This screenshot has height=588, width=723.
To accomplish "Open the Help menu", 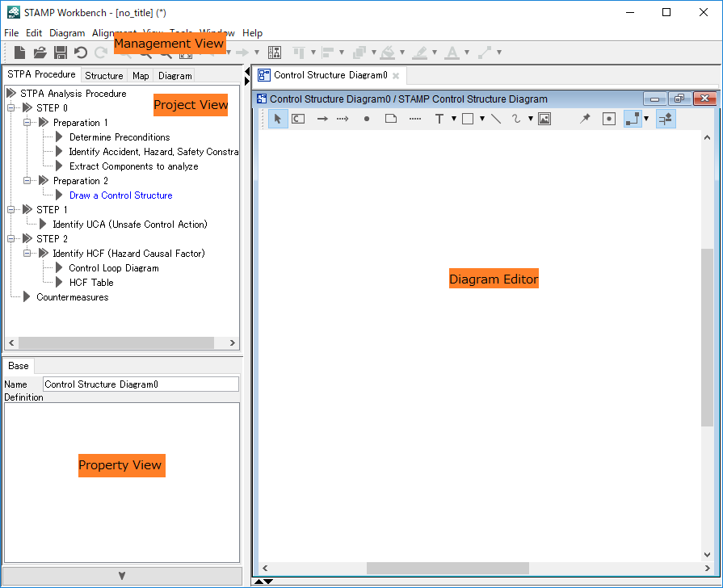I will click(x=252, y=33).
